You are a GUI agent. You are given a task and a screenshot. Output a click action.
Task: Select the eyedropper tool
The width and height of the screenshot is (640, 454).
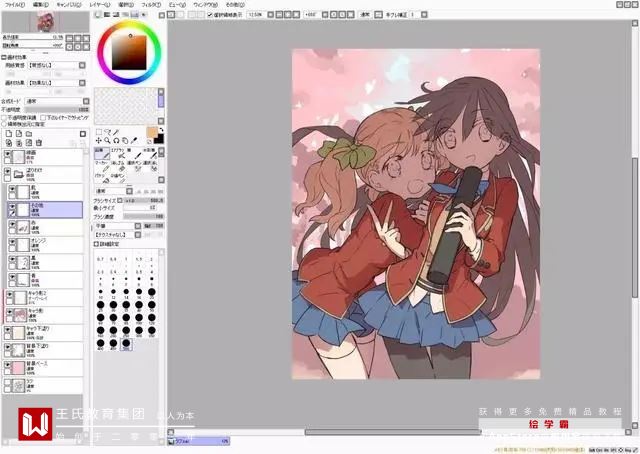click(134, 140)
